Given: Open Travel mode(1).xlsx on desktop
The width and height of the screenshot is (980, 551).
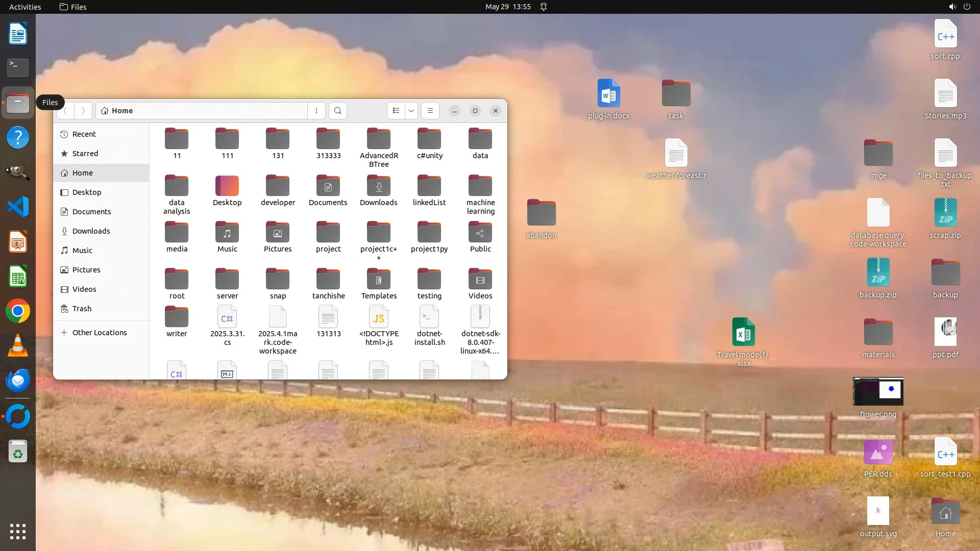Looking at the screenshot, I should [x=743, y=332].
